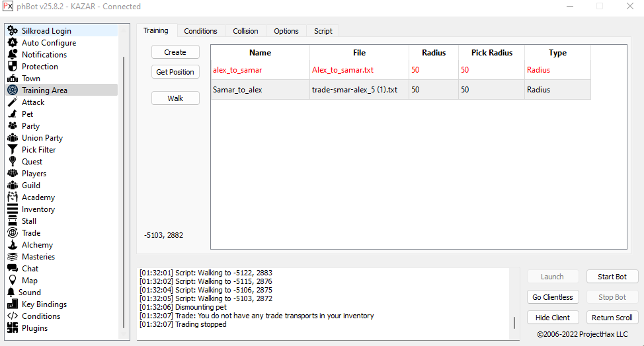644x346 pixels.
Task: Open the Inventory section icon
Action: click(12, 209)
